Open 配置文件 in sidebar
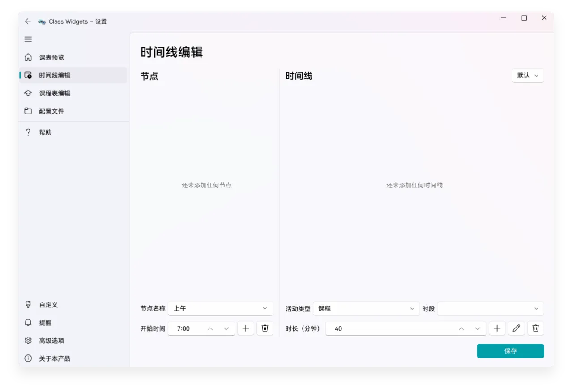The height and width of the screenshot is (392, 572). [x=51, y=111]
